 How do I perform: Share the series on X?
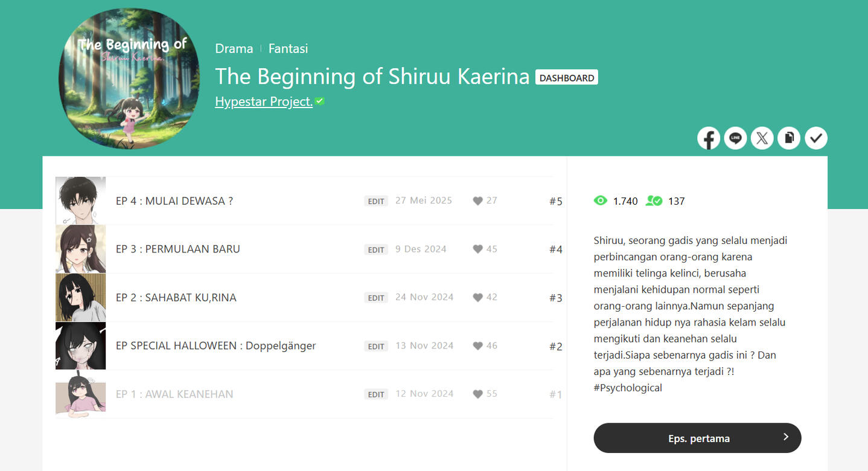click(x=762, y=138)
